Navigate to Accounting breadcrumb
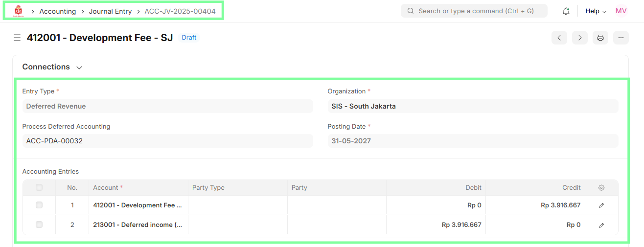 [58, 11]
